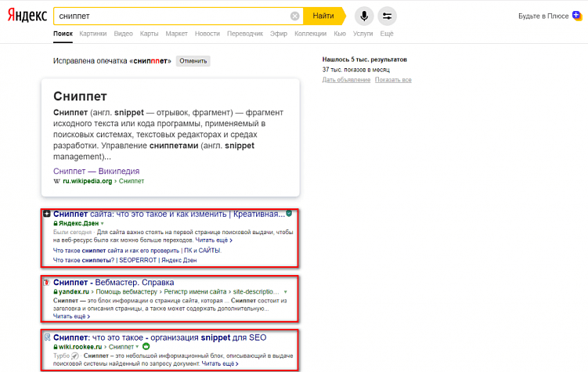Open the Кью tab
The image size is (588, 372).
340,34
